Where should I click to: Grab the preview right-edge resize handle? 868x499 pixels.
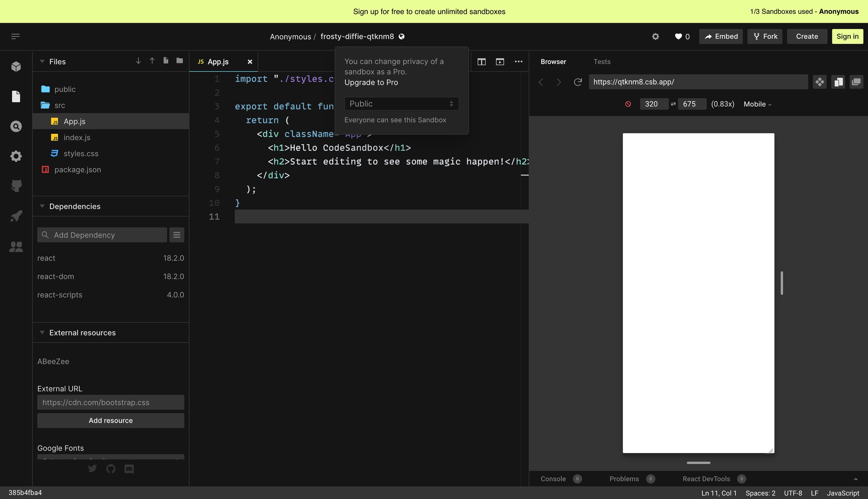coord(782,283)
